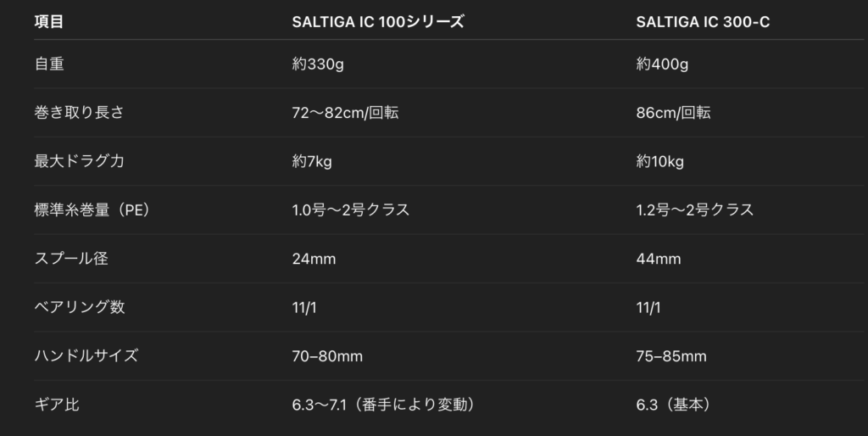The width and height of the screenshot is (868, 436).
Task: Select the 自重 row label
Action: coord(49,64)
